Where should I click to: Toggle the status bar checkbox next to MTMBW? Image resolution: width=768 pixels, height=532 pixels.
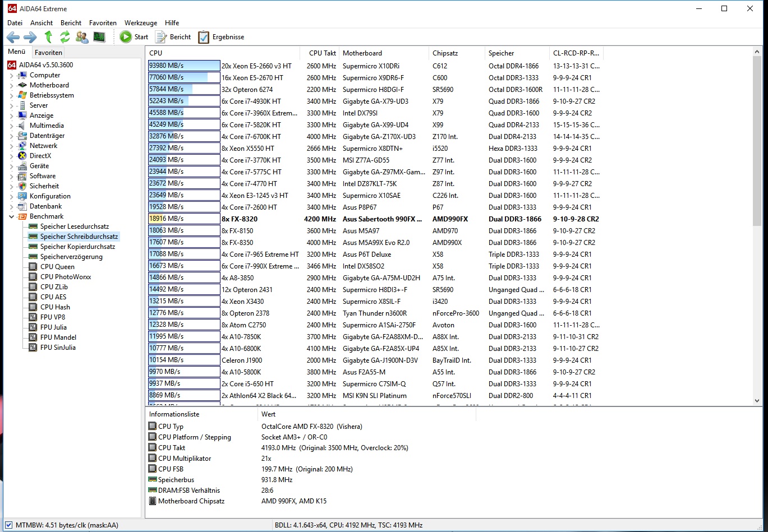tap(8, 525)
